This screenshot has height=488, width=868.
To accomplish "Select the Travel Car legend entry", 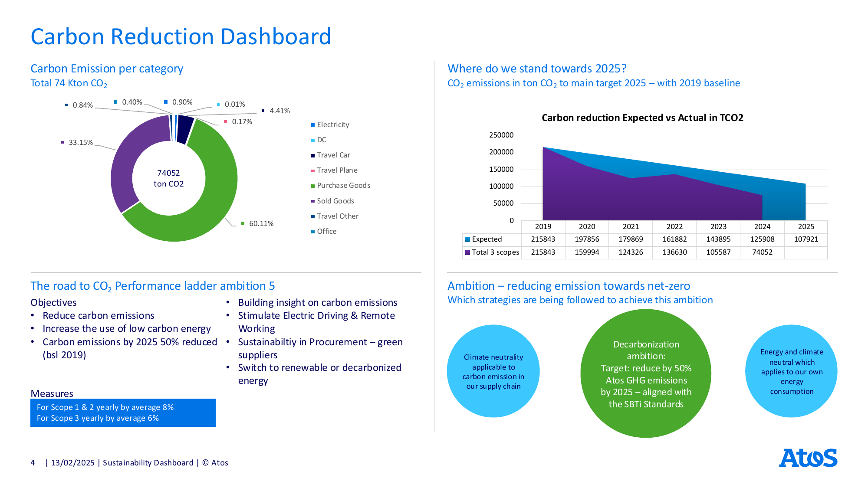I will [331, 155].
